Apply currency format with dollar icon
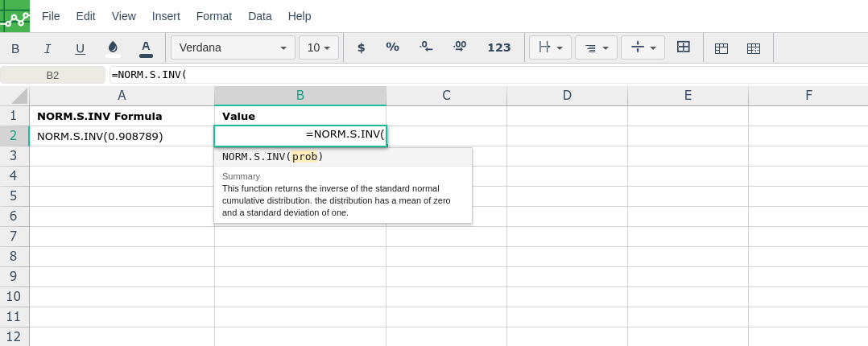 tap(361, 47)
